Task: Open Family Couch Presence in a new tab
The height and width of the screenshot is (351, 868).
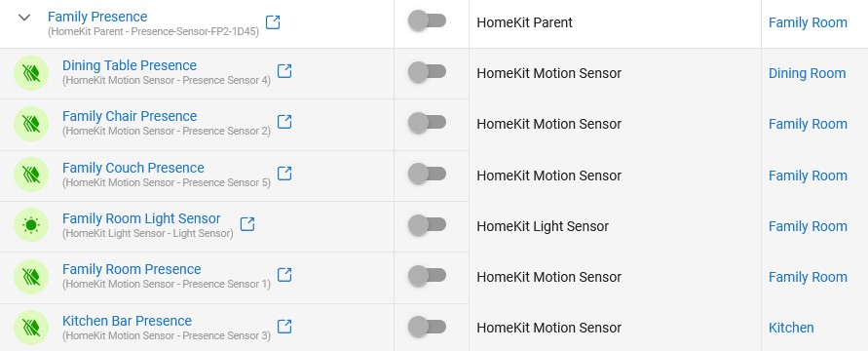Action: (x=284, y=174)
